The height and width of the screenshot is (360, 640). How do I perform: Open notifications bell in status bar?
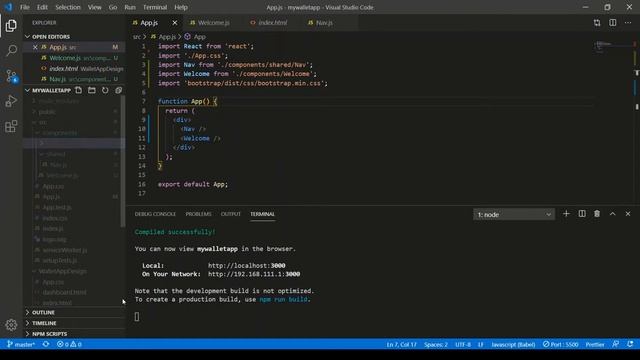pyautogui.click(x=631, y=344)
